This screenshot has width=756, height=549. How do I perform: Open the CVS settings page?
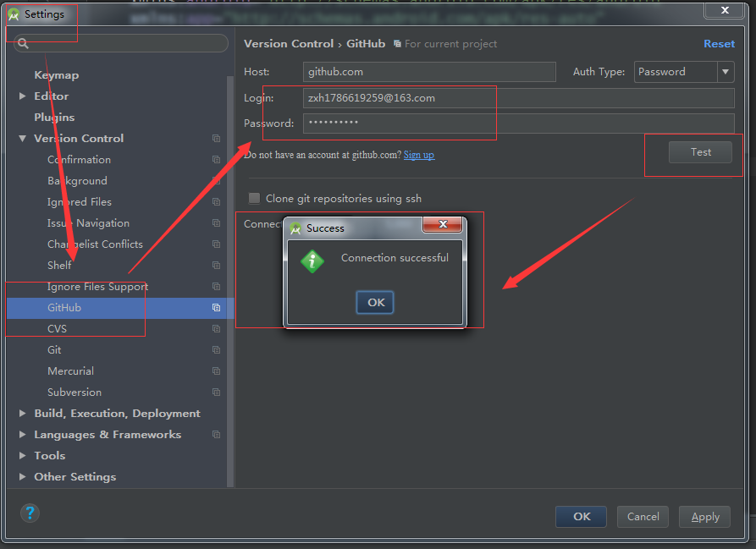[57, 329]
